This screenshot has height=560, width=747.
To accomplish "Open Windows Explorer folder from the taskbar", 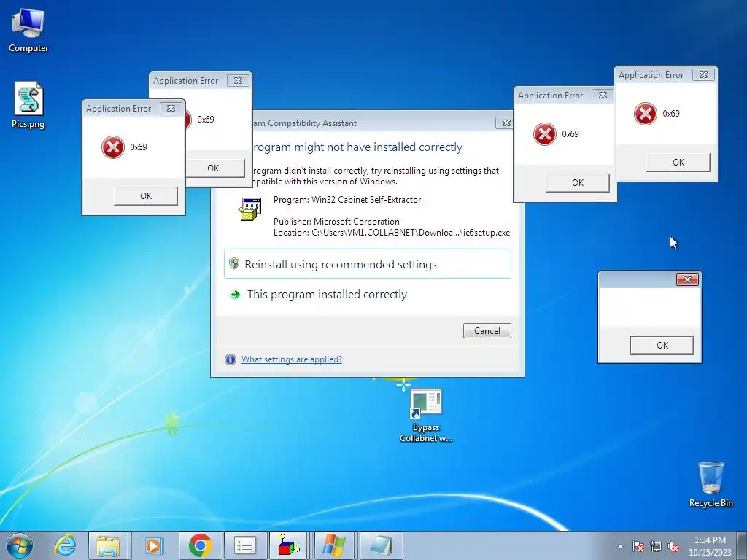I will [x=108, y=545].
